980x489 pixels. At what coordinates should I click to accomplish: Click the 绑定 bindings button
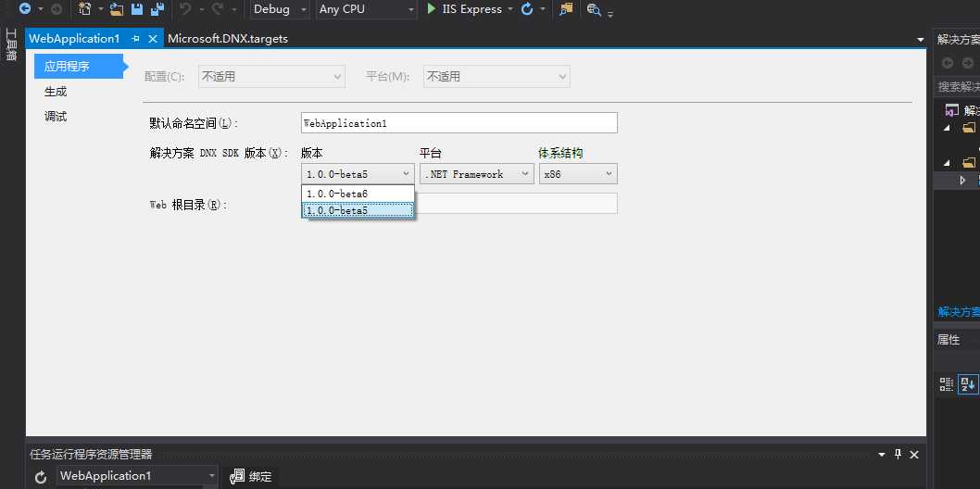point(251,477)
